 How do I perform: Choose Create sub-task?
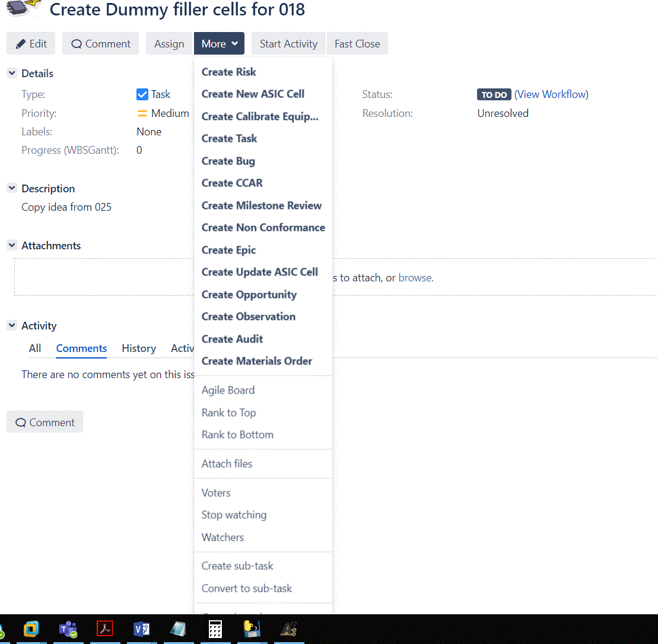[x=236, y=566]
